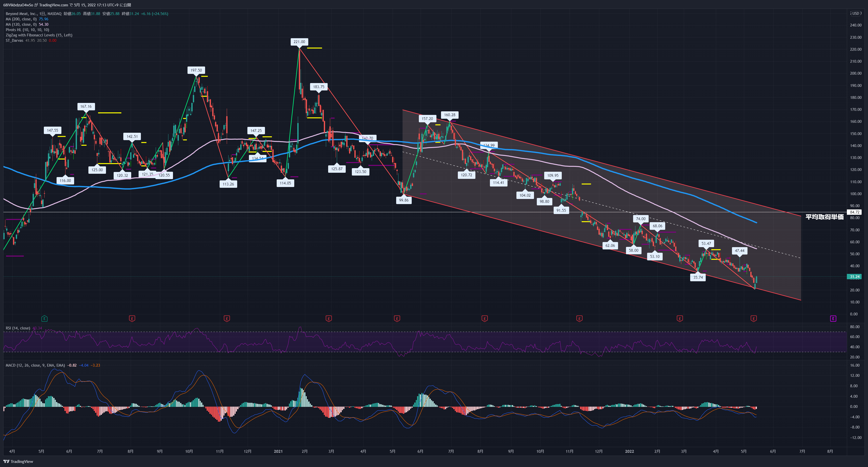Click the earnings E marker near August 2020

pos(132,318)
